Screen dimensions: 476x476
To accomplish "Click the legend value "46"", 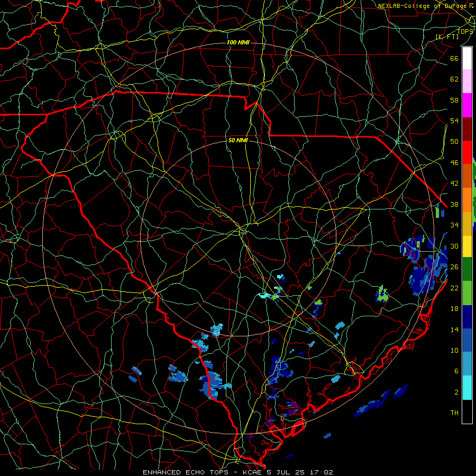I will [454, 163].
